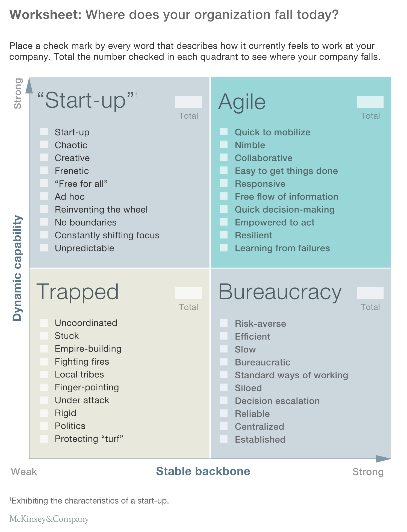
Task: Click the "Stable backbone" axis label
Action: pos(203,471)
